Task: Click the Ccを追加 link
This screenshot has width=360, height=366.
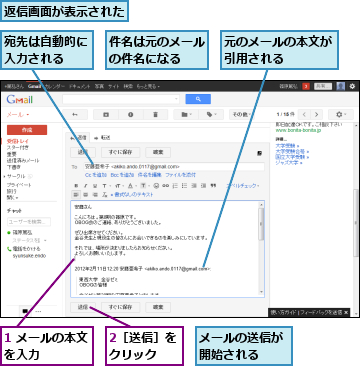Action: tap(96, 175)
